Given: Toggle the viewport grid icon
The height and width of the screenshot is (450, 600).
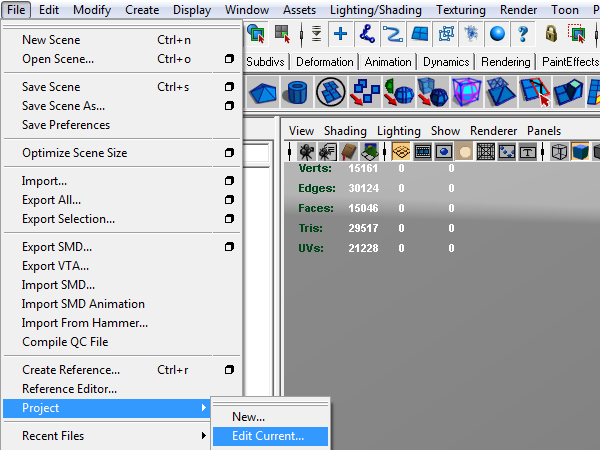Looking at the screenshot, I should 401,152.
